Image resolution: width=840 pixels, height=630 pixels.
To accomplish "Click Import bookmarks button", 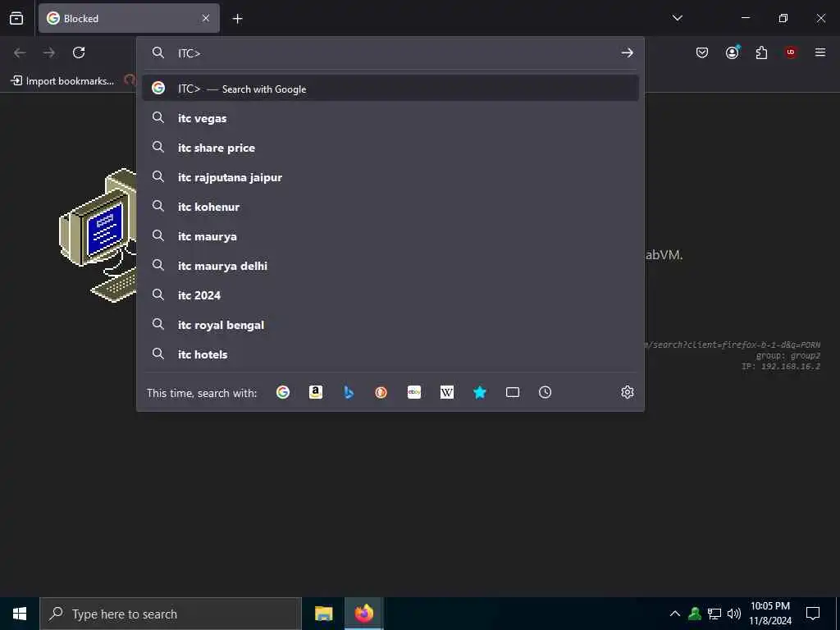I will point(62,81).
